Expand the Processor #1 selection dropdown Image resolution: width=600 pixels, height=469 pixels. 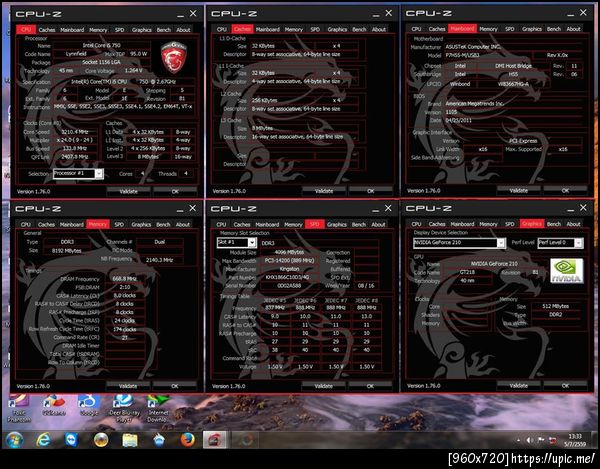coord(99,174)
